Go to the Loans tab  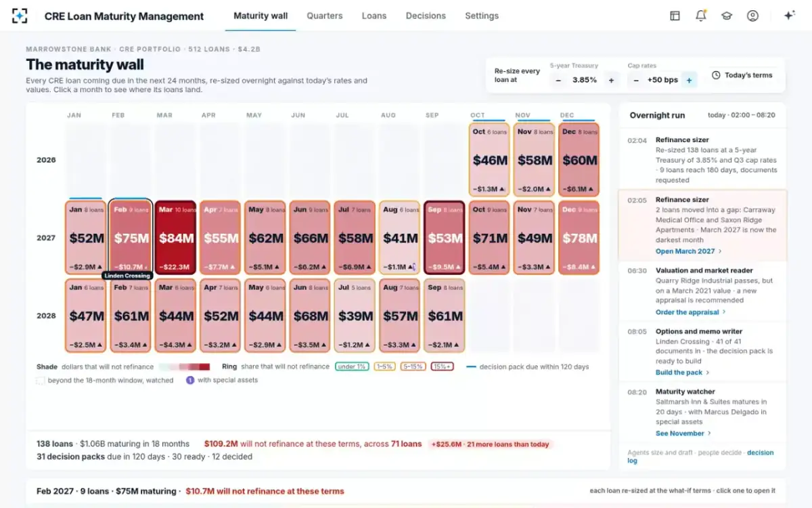tap(374, 16)
